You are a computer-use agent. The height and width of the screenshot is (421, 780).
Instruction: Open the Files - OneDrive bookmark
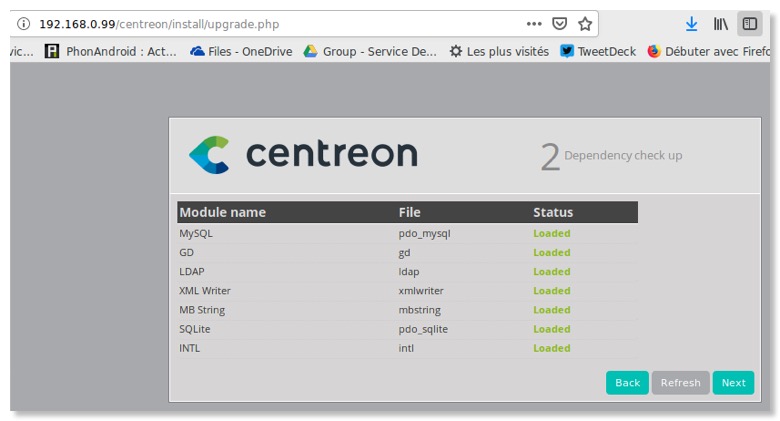(x=240, y=51)
